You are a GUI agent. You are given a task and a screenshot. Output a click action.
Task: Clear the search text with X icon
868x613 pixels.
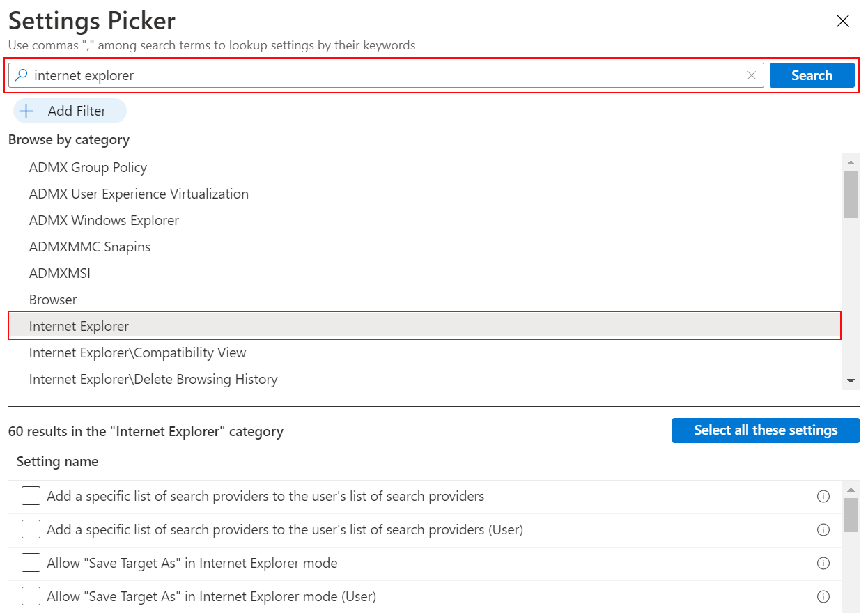(751, 75)
